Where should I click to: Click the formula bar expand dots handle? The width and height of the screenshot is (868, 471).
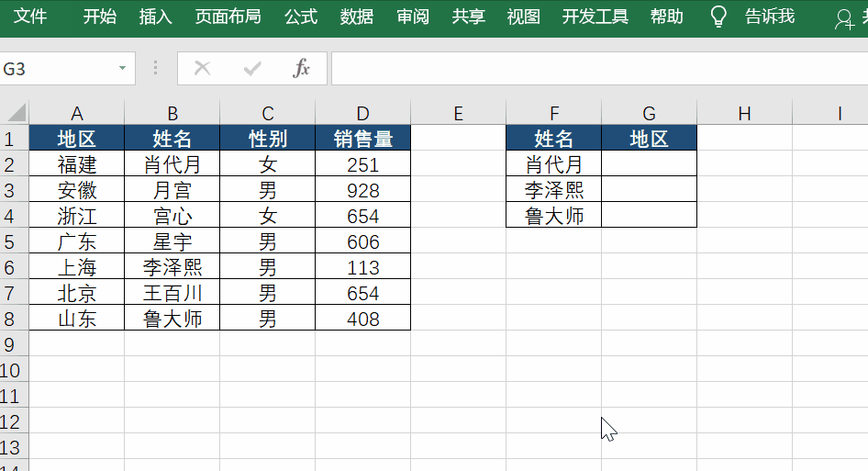[x=156, y=68]
